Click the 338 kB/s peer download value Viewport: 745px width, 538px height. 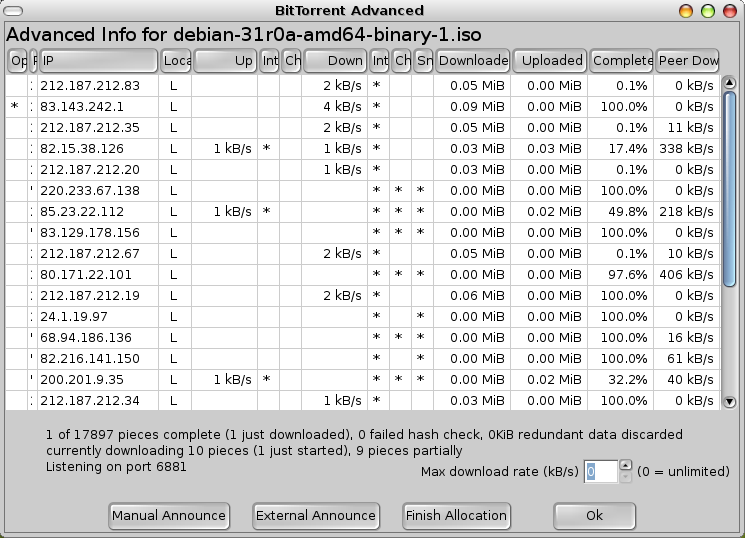click(686, 149)
